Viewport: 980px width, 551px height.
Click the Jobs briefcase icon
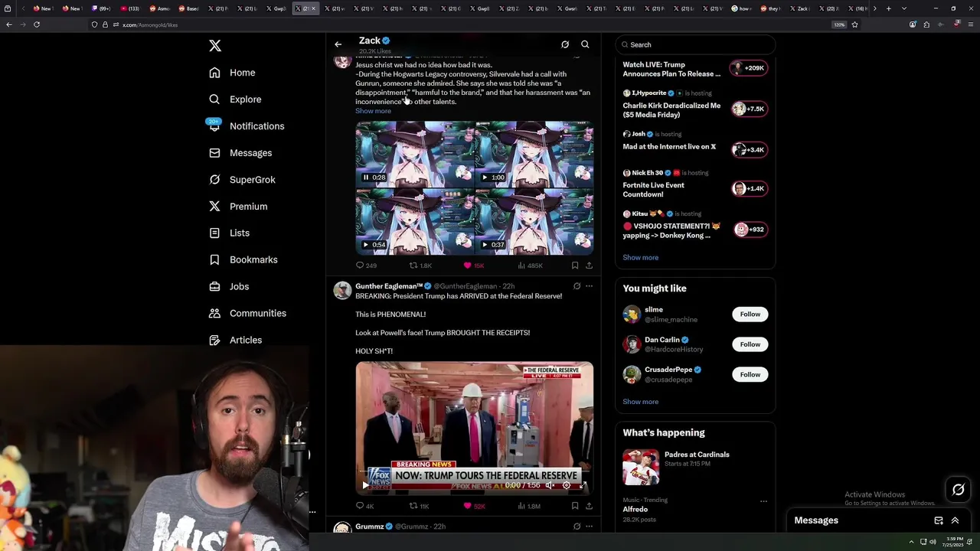pos(214,287)
